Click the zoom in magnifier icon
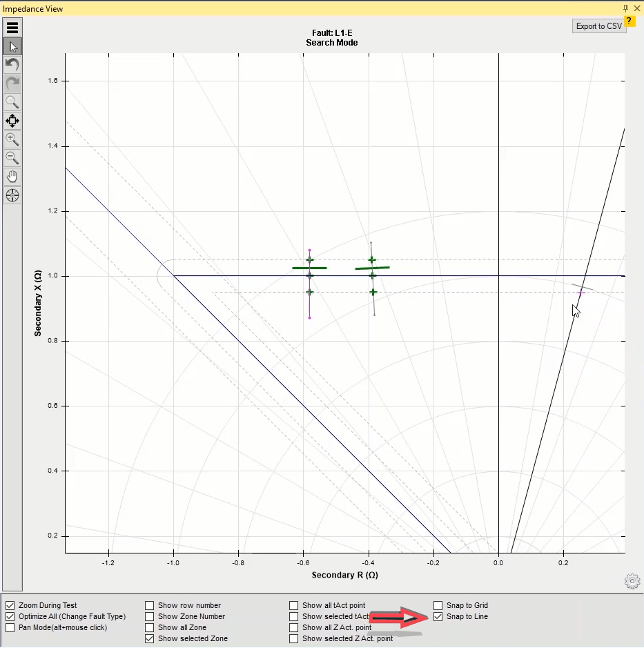644x648 pixels. (x=12, y=139)
